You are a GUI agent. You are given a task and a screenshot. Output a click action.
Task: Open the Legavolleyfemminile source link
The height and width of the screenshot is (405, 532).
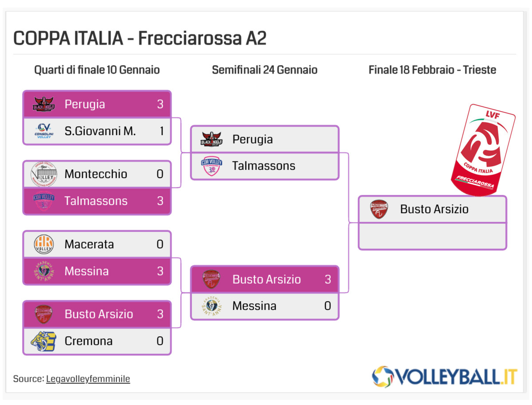click(x=88, y=379)
